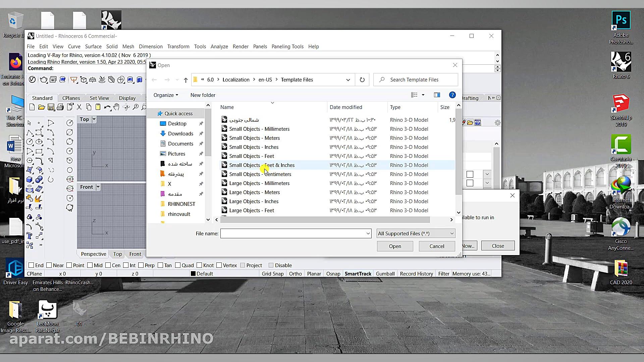Click the New folder button
This screenshot has height=362, width=644.
(x=203, y=95)
